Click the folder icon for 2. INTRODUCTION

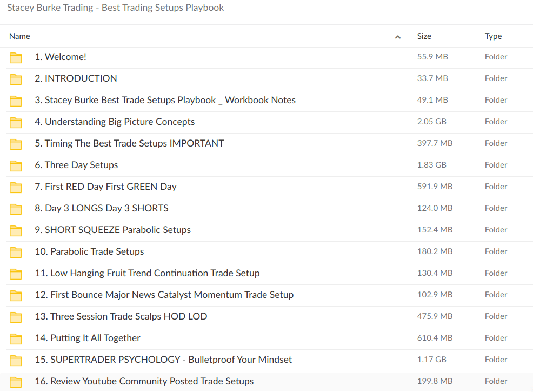click(16, 79)
